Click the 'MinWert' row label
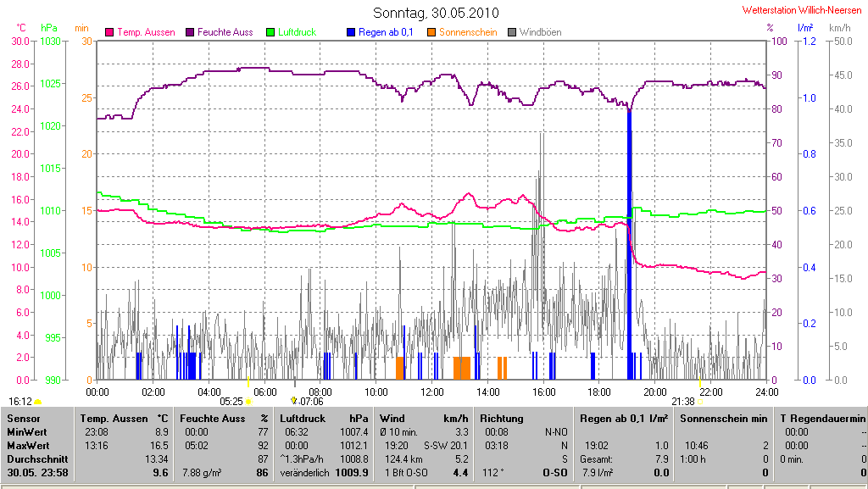Viewport: 868px width, 489px height. 27,432
